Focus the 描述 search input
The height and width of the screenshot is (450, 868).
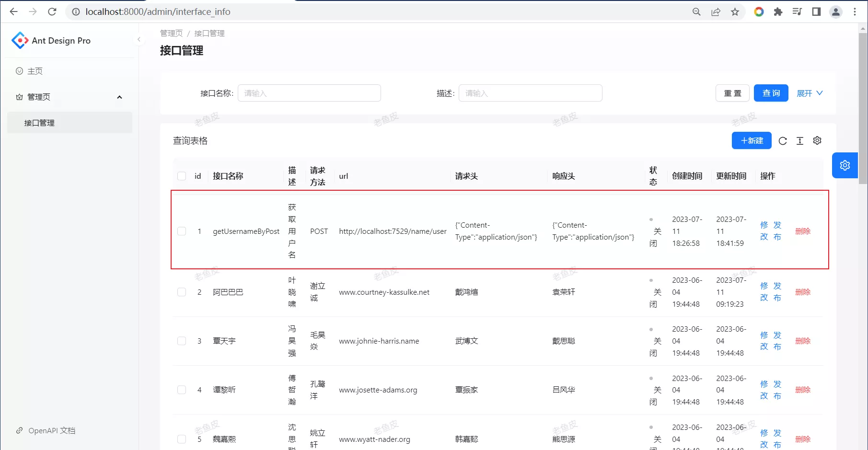tap(530, 93)
